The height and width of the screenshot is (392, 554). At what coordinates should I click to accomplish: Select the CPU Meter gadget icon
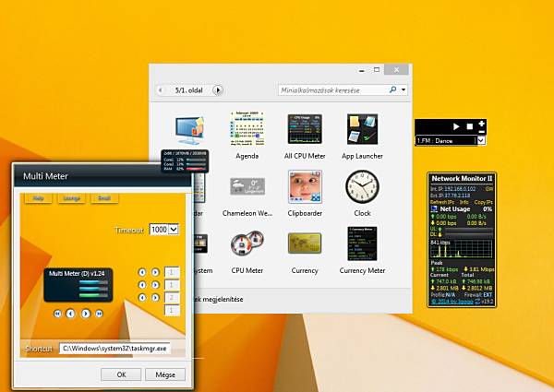[247, 244]
